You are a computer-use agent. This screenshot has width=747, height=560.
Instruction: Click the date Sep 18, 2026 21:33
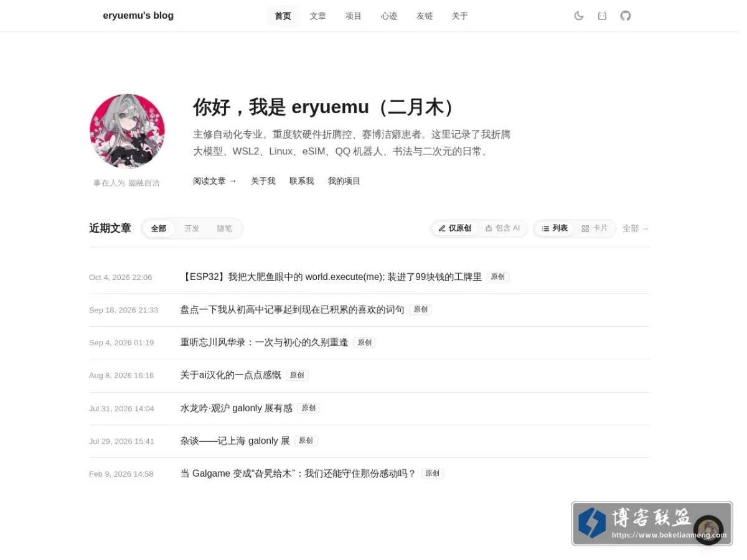point(123,310)
